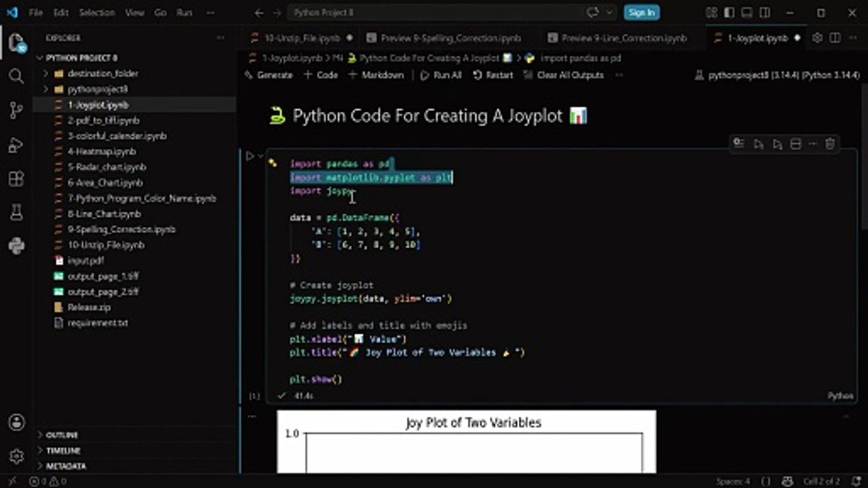The image size is (868, 488).
Task: Open the Search view in activity bar
Action: point(16,76)
